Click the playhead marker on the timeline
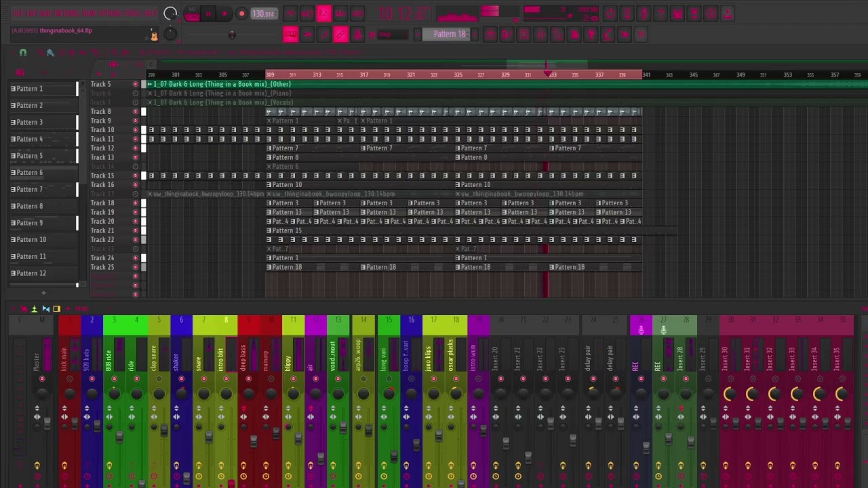This screenshot has width=868, height=488. pyautogui.click(x=547, y=75)
